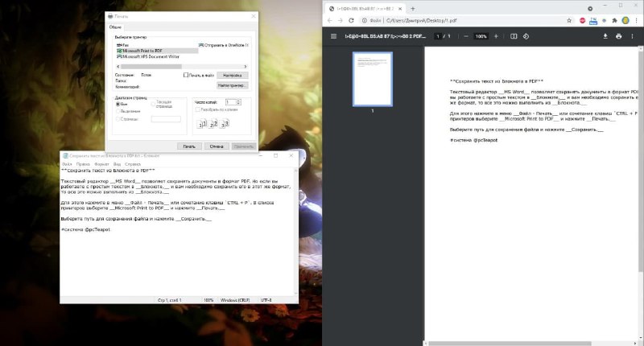Image resolution: width=644 pixels, height=346 pixels.
Task: Open Chrome extensions puzzle icon
Action: click(x=614, y=20)
